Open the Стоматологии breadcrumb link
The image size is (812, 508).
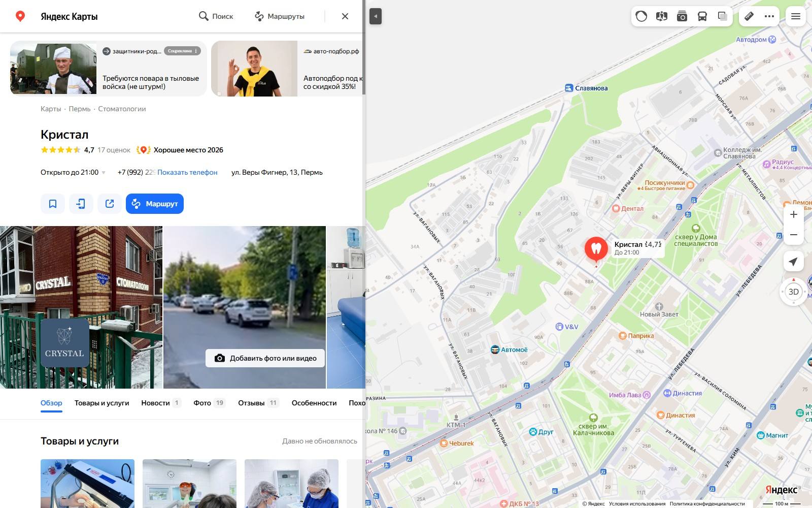coord(122,109)
